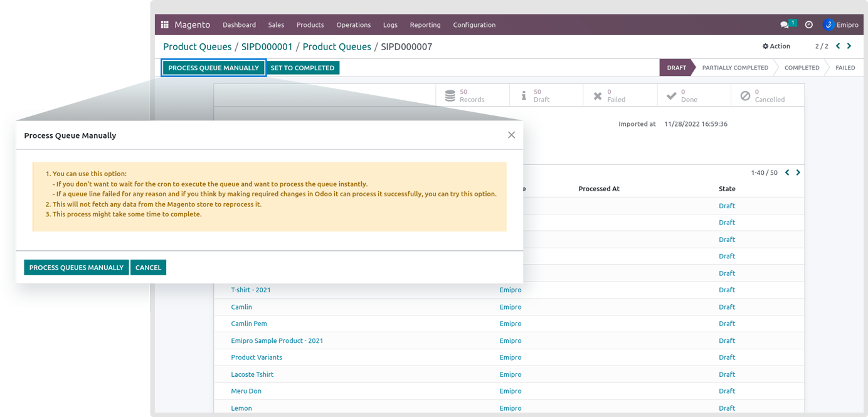Show next page of queue lines
868x417 pixels.
[798, 172]
